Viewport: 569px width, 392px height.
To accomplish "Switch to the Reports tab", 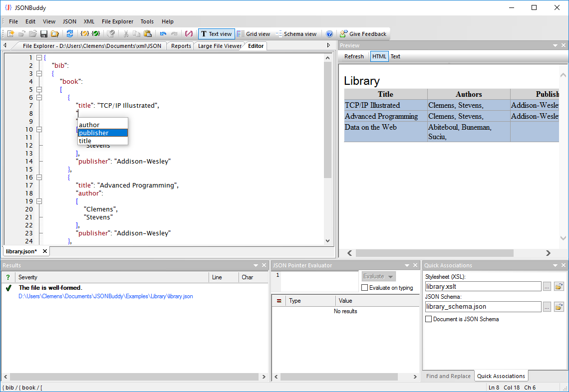I will coord(181,46).
